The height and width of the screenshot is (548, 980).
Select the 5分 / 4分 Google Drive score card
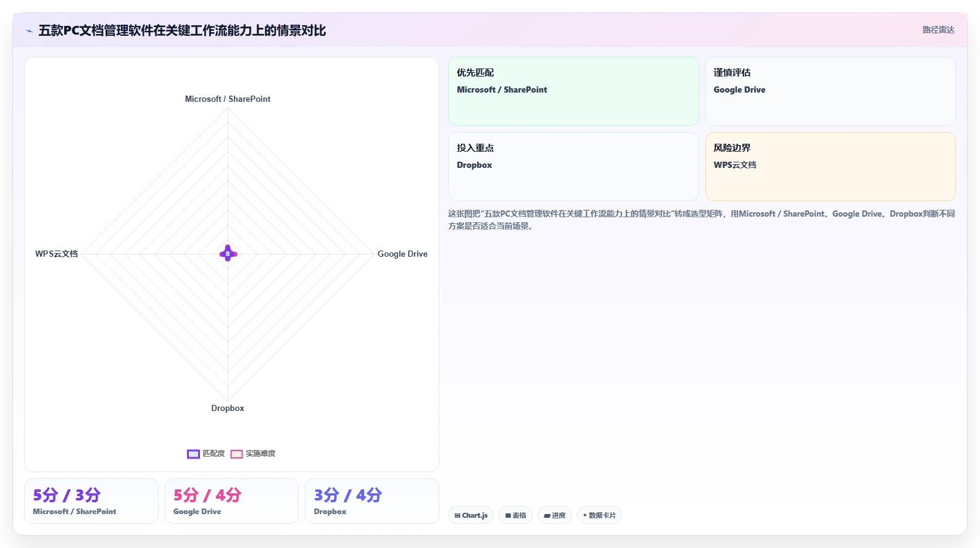(x=231, y=501)
